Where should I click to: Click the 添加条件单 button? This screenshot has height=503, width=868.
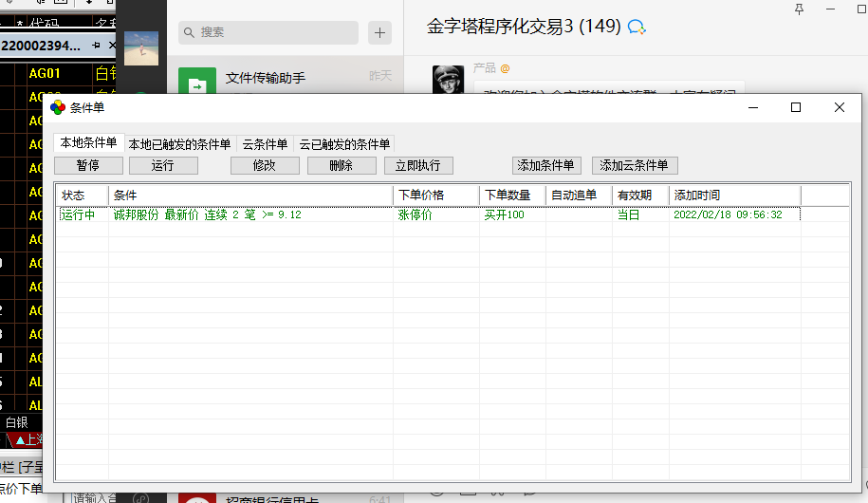click(546, 166)
